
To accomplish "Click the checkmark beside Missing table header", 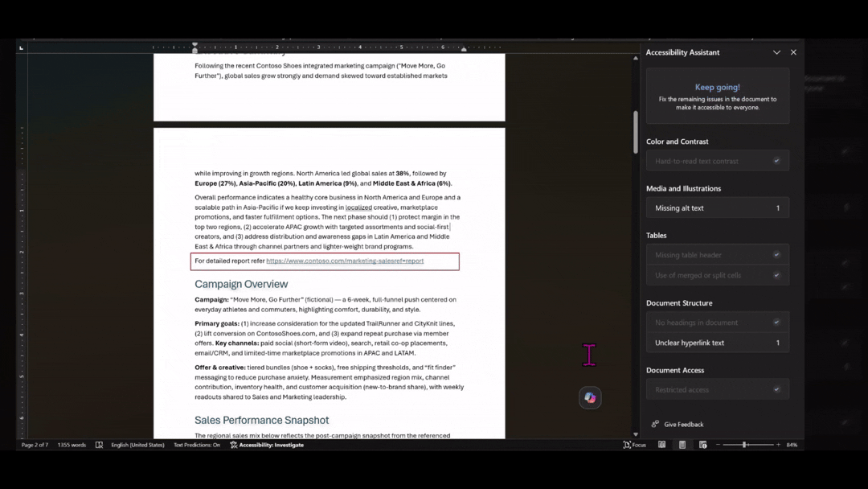I will tap(776, 255).
